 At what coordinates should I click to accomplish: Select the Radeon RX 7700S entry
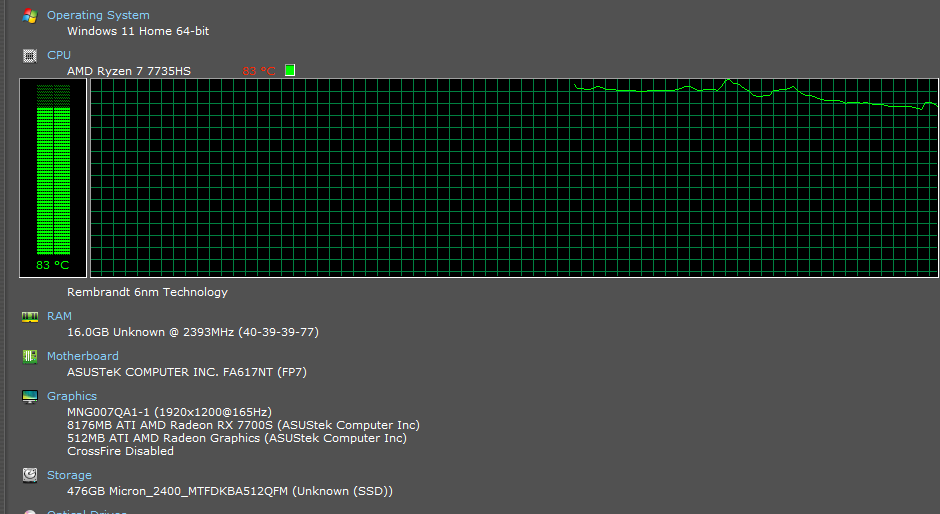[x=243, y=425]
